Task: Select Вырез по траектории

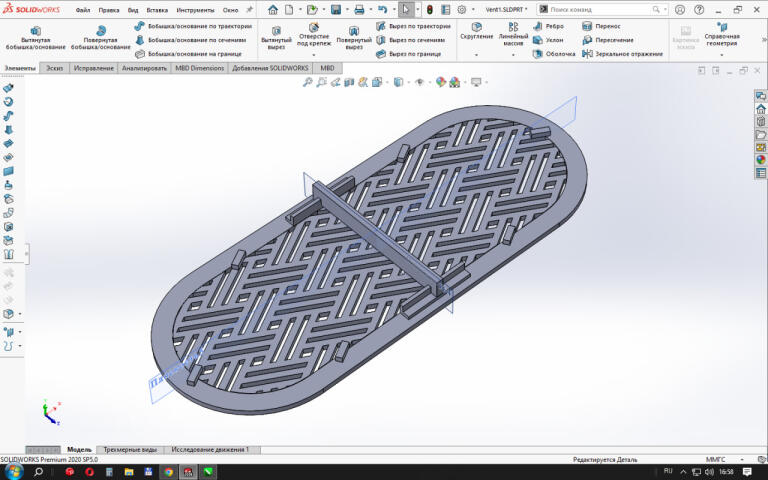Action: (x=413, y=26)
